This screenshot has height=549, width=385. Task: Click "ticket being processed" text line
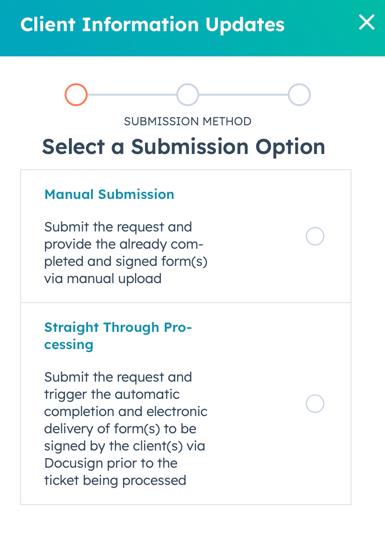point(115,480)
